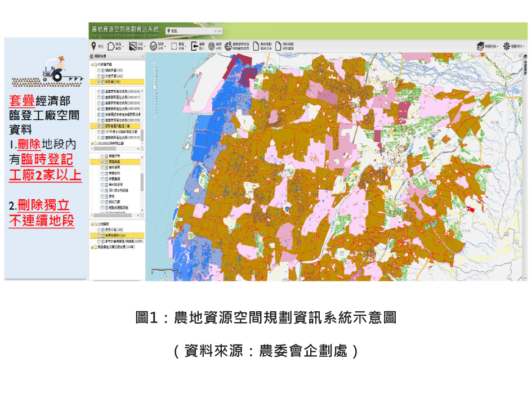Activate the 環域分析 buffer analysis tool

pos(212,45)
